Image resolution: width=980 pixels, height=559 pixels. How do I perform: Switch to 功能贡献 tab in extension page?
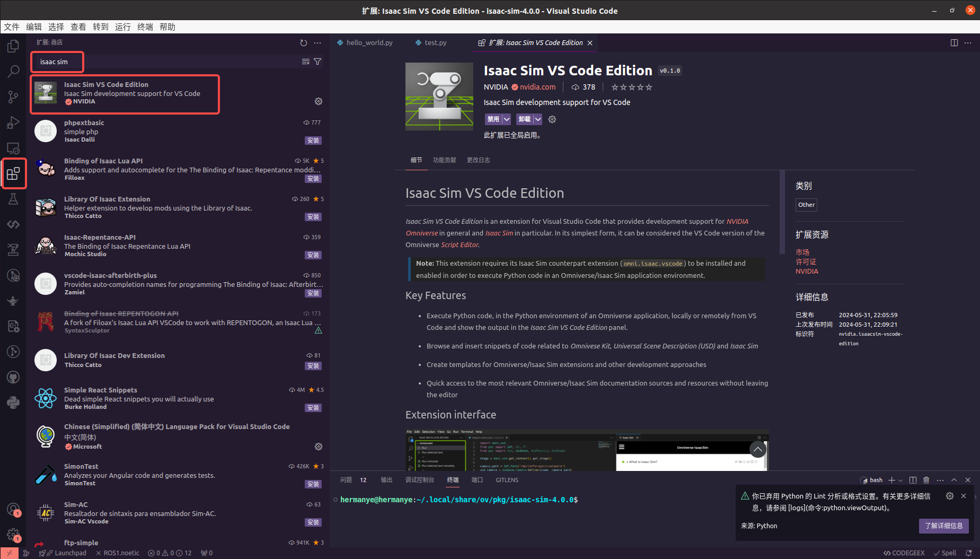click(444, 160)
